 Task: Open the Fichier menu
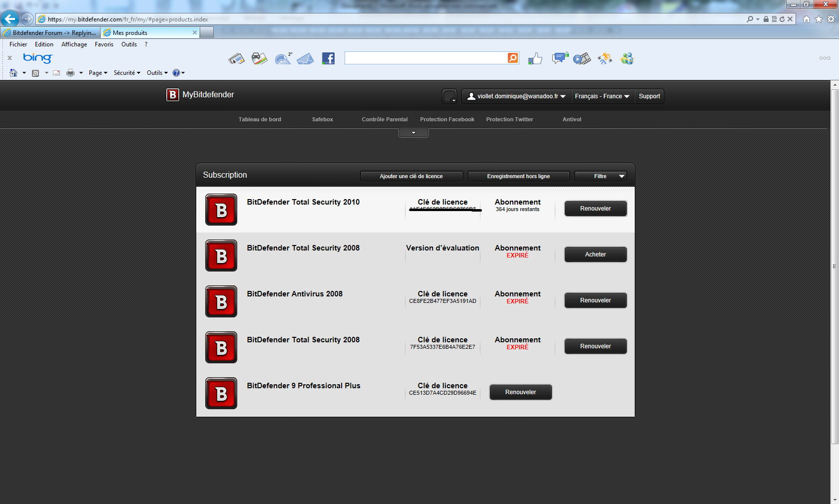[x=18, y=44]
